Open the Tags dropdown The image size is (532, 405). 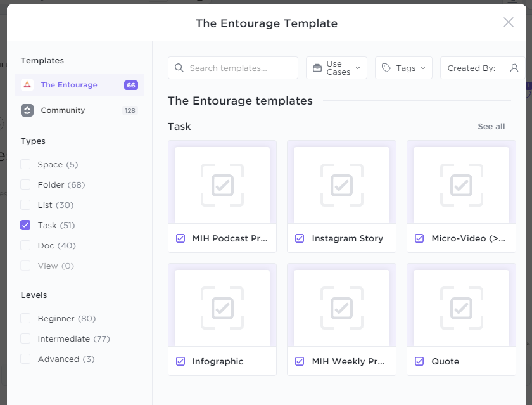403,68
